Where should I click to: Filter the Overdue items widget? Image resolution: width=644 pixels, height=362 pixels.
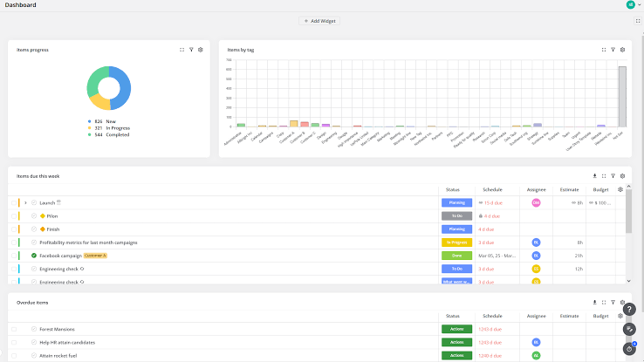613,303
